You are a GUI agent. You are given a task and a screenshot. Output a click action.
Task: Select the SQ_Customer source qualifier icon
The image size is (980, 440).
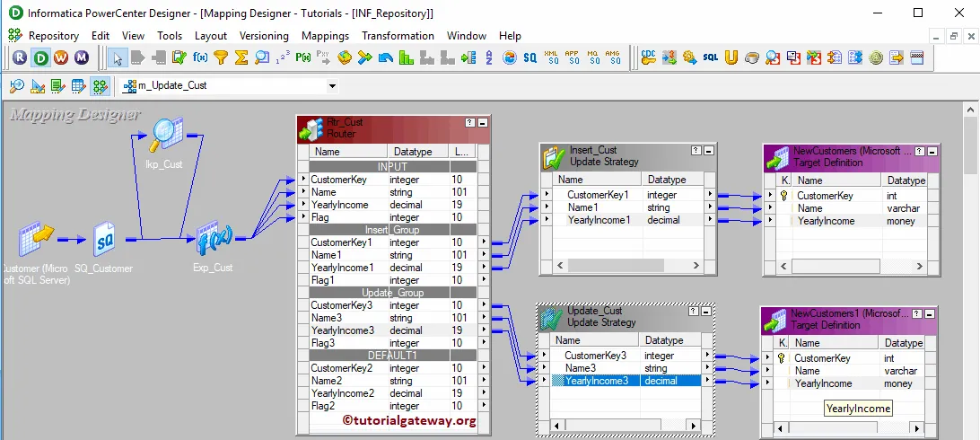pyautogui.click(x=104, y=241)
